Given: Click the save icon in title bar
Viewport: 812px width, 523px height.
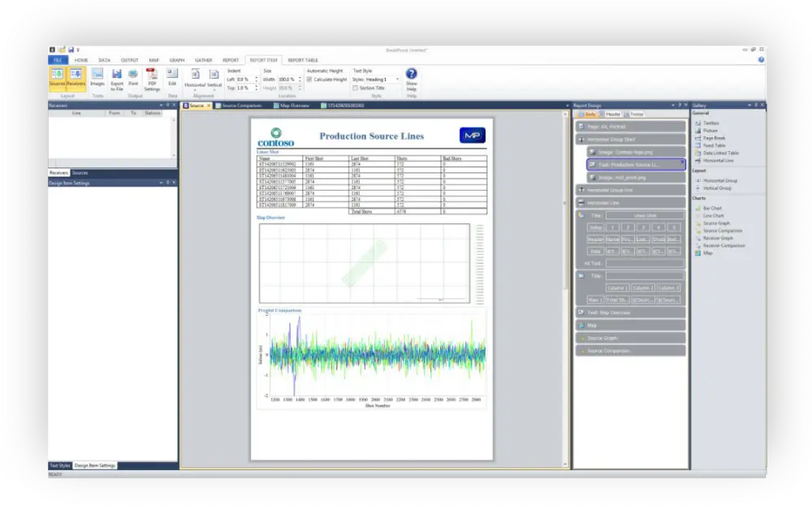Looking at the screenshot, I should [71, 50].
